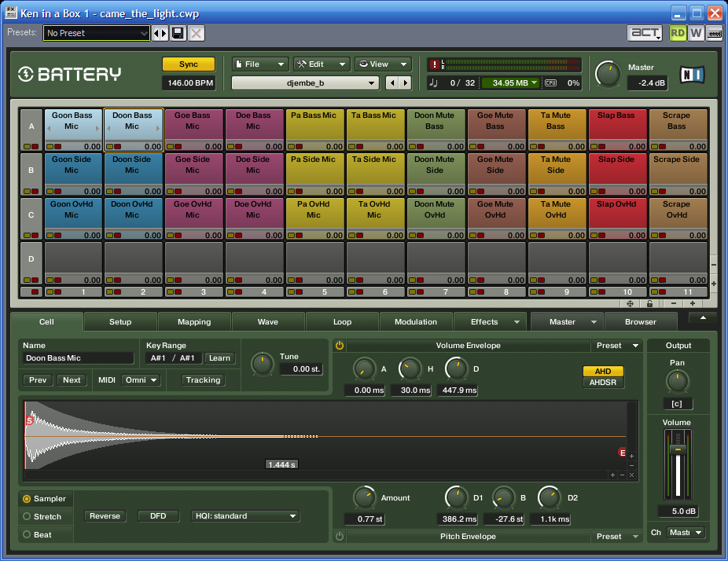Click the red panic exclamation icon
The width and height of the screenshot is (728, 561).
point(434,64)
